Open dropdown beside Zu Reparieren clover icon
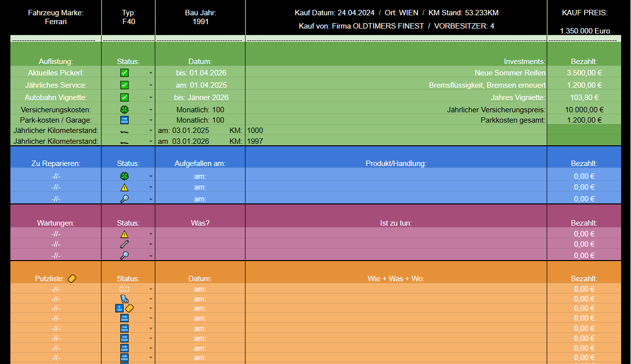 pyautogui.click(x=151, y=176)
